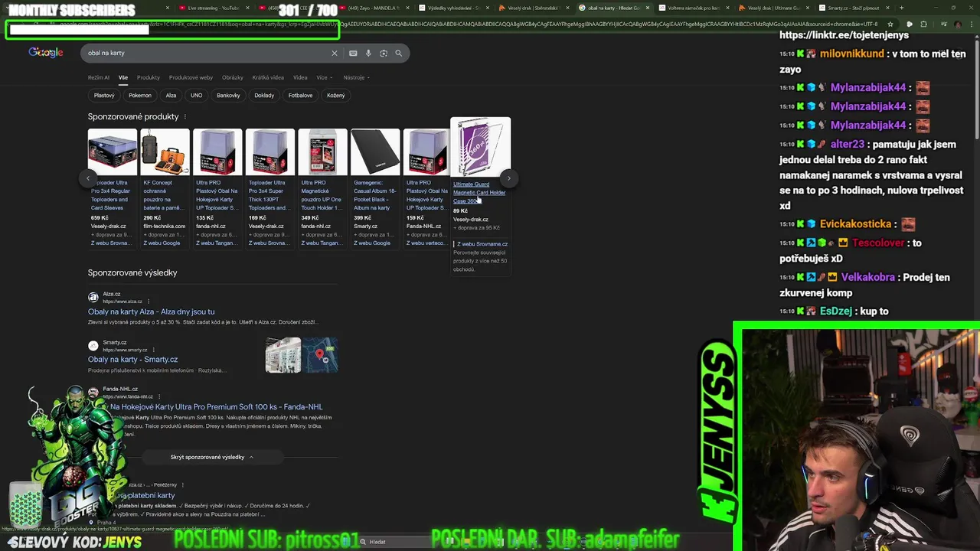Open Obaly na karty - Smarty.cz link
The image size is (980, 551).
(132, 360)
